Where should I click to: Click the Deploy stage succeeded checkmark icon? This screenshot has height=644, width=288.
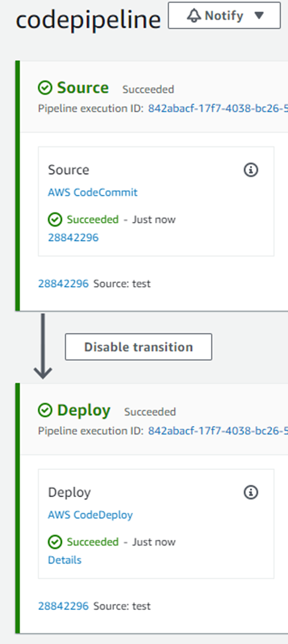click(45, 410)
